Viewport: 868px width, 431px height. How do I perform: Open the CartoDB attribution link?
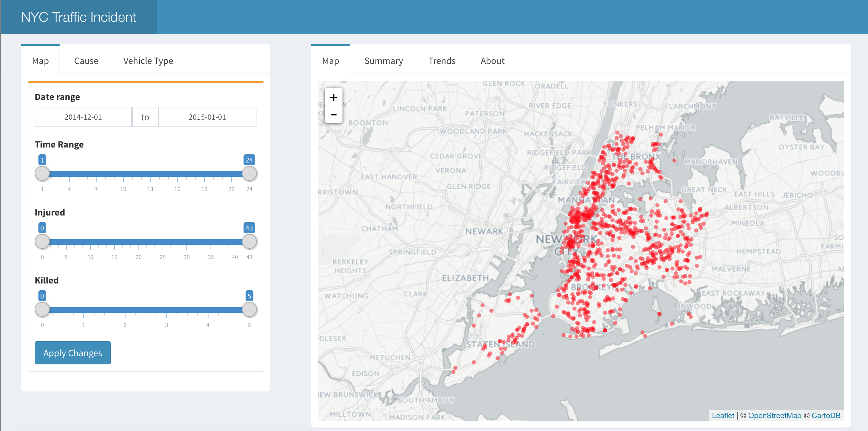(x=825, y=415)
